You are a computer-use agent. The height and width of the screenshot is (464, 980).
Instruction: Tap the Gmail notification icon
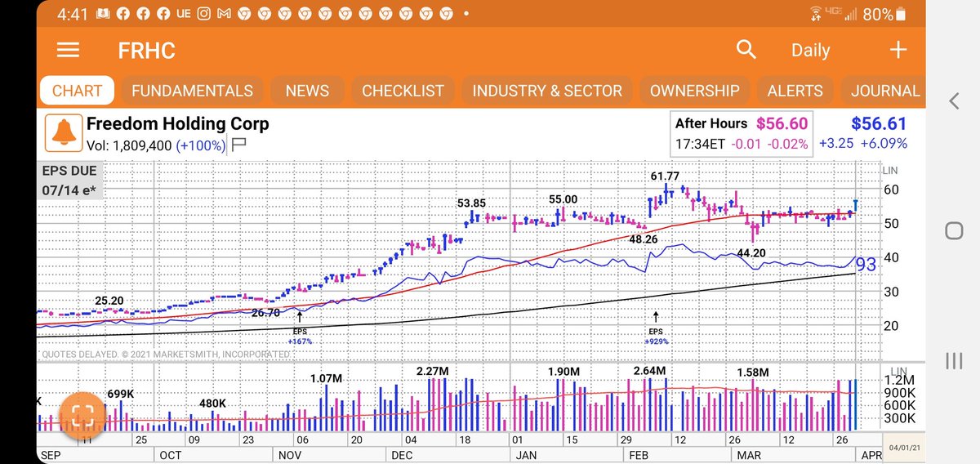224,14
